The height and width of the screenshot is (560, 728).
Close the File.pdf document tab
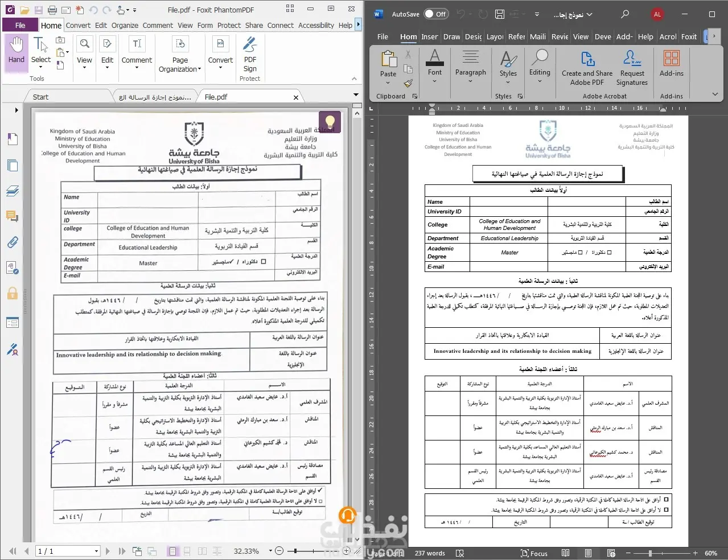tap(296, 97)
